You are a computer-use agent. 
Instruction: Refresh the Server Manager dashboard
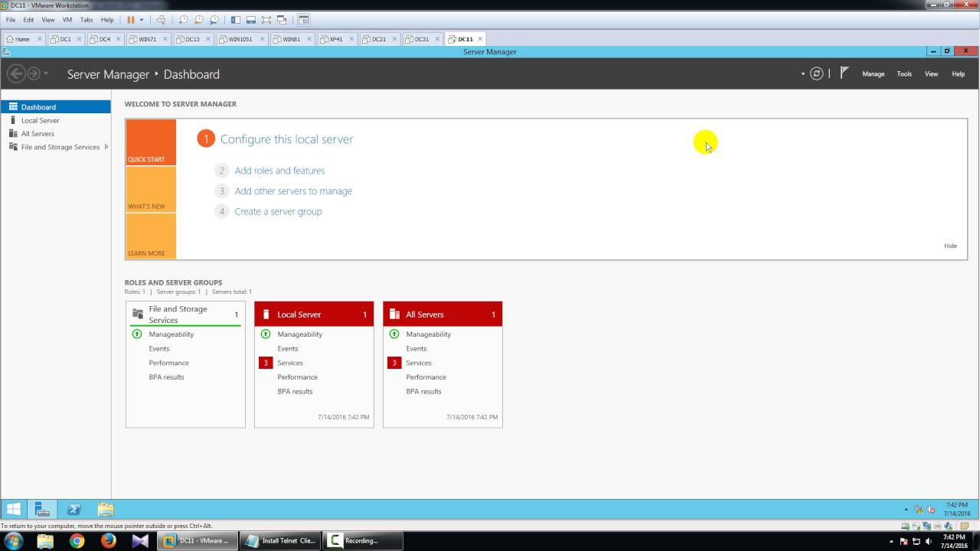817,73
